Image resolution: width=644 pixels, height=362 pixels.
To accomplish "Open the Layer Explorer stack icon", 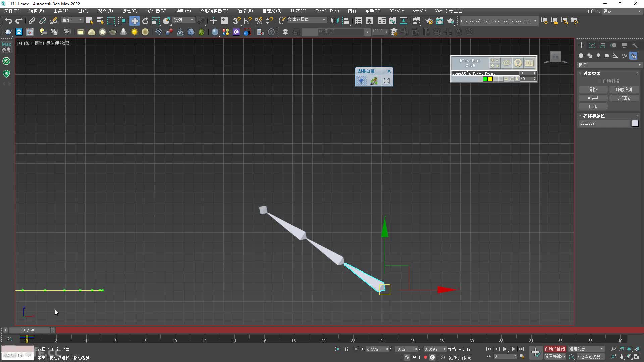I will tap(285, 32).
